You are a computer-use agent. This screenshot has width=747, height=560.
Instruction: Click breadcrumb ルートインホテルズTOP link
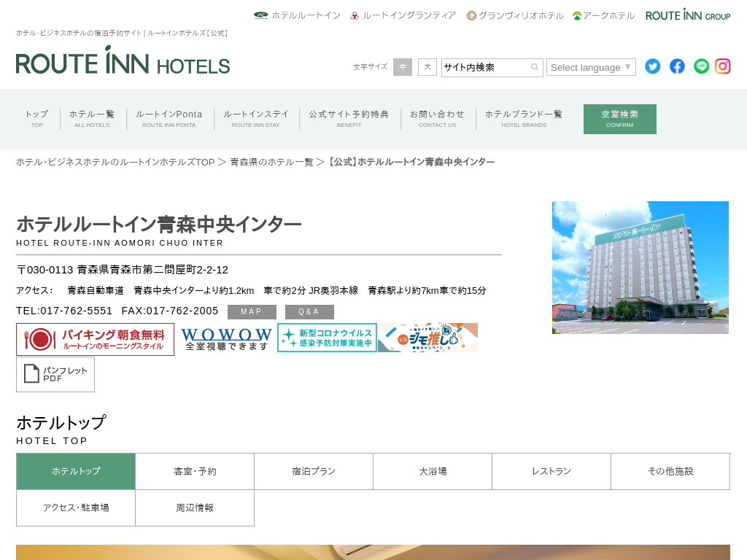pos(115,162)
